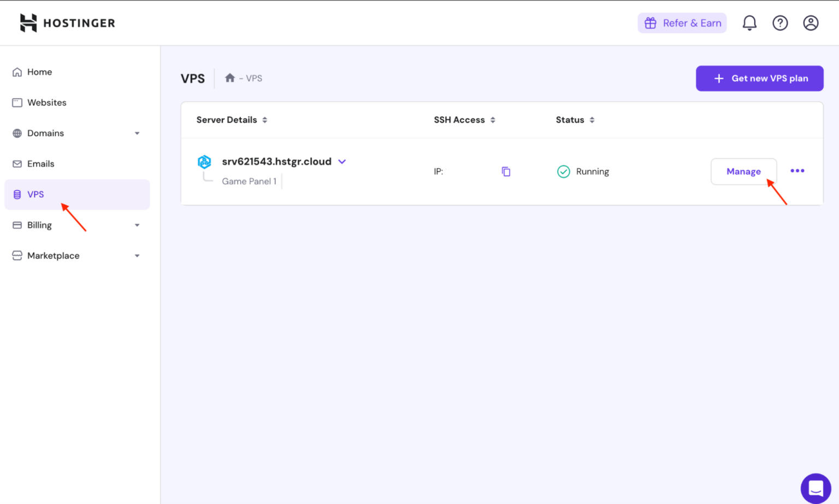Sort the table by Status
The width and height of the screenshot is (839, 504).
click(x=593, y=120)
